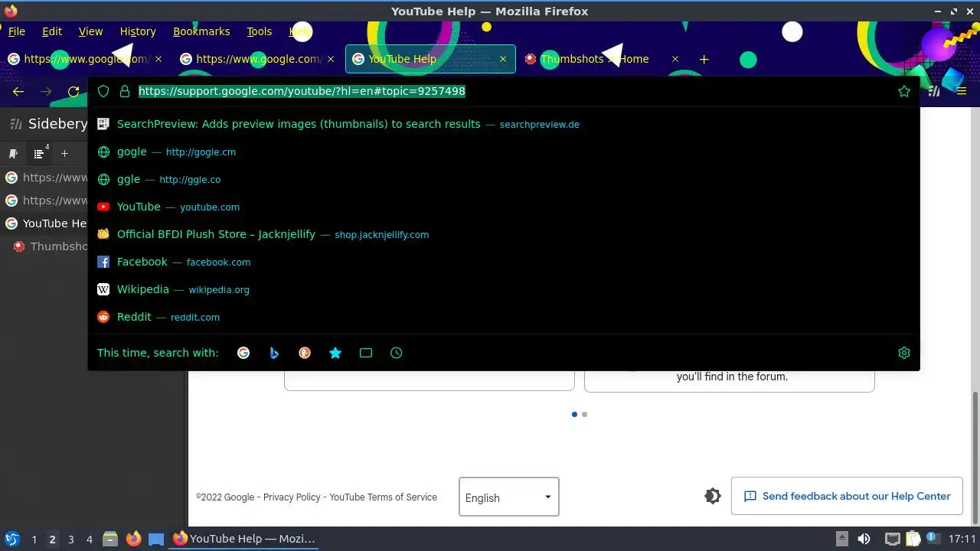Open the File menu

[x=17, y=31]
